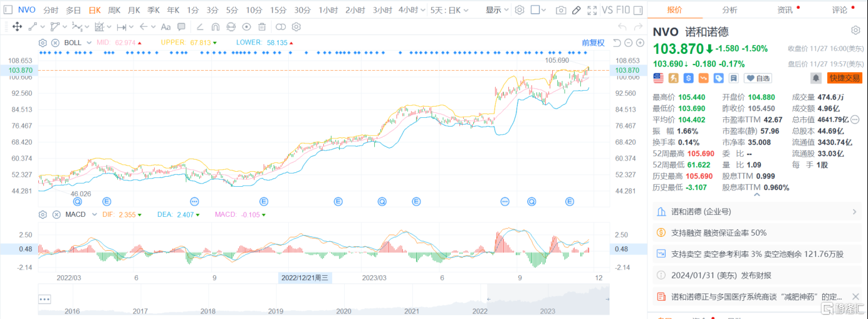Click the 快捷交易 quick trade button
The height and width of the screenshot is (319, 868).
(x=844, y=78)
